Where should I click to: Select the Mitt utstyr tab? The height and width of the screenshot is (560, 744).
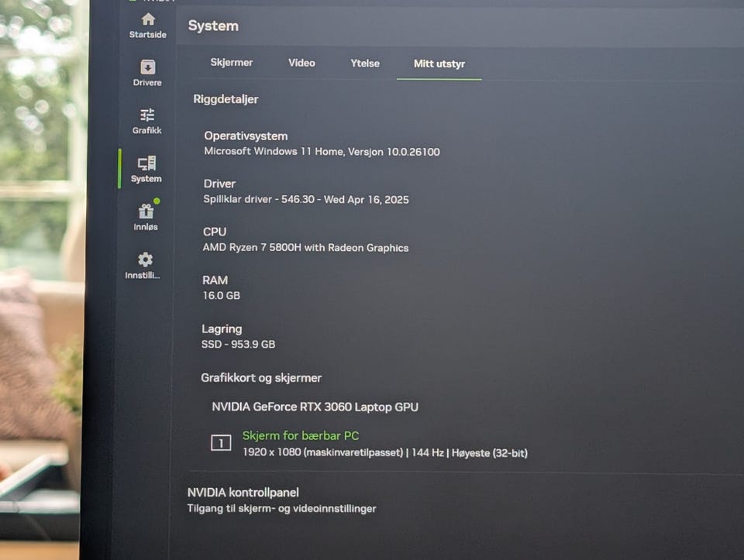point(439,64)
